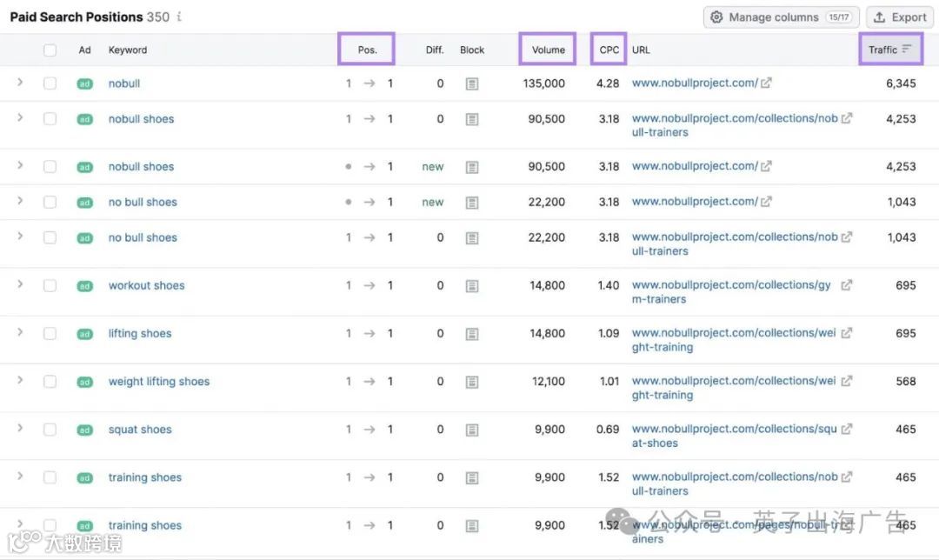Expand the no bull shoes row marked new
Image resolution: width=939 pixels, height=560 pixels.
[x=20, y=201]
